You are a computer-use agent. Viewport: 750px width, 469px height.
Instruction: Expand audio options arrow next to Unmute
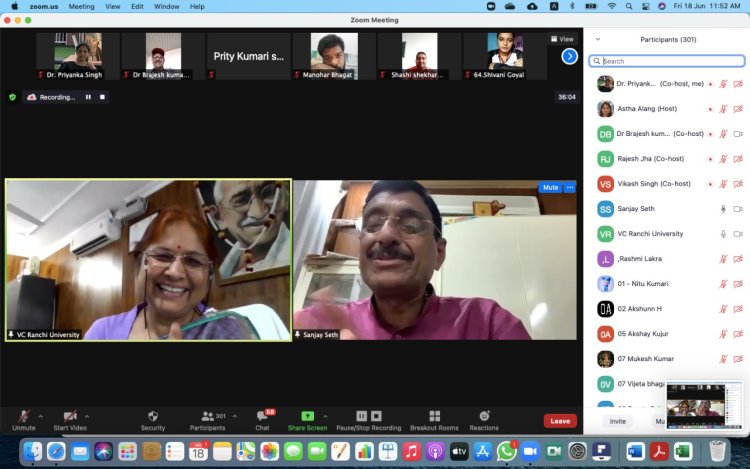(41, 416)
